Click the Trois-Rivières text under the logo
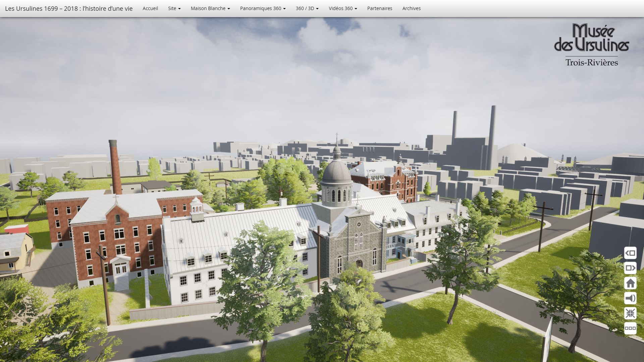This screenshot has width=644, height=362. tap(591, 63)
